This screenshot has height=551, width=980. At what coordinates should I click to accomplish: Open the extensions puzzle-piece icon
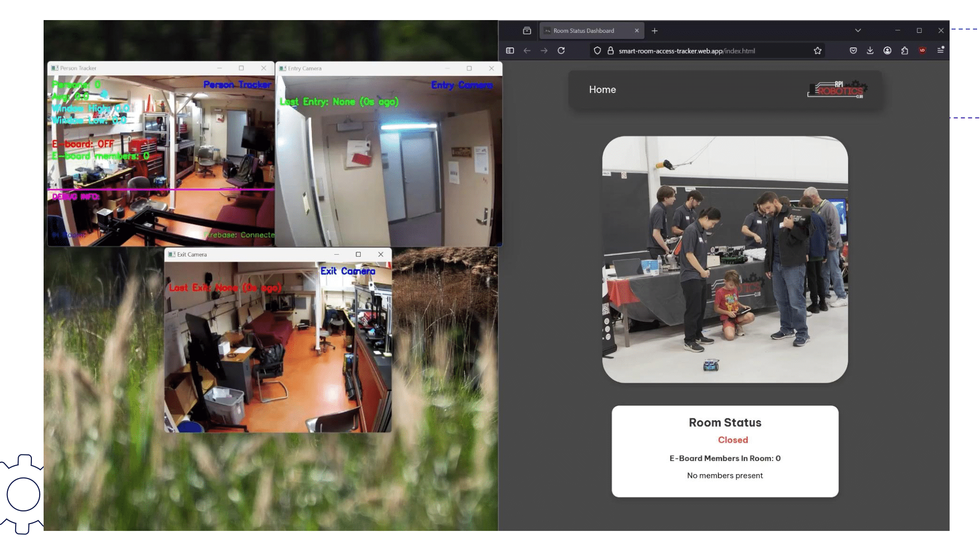[x=905, y=50]
